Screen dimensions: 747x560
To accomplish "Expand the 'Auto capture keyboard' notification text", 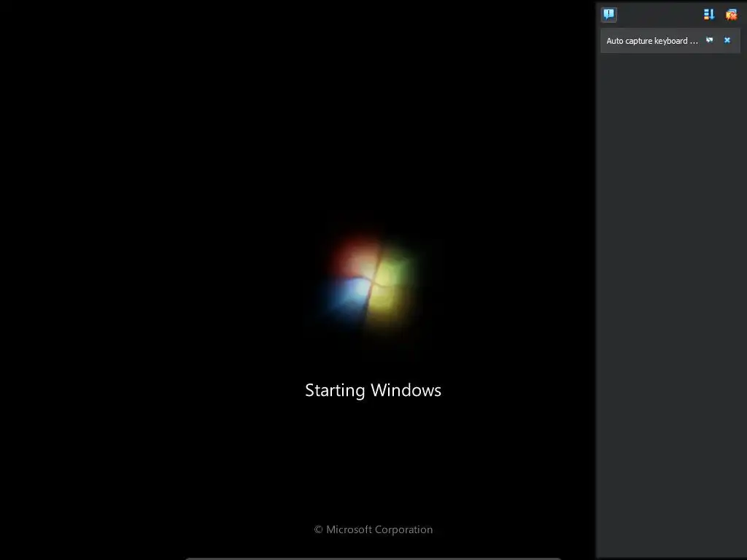I will click(651, 41).
